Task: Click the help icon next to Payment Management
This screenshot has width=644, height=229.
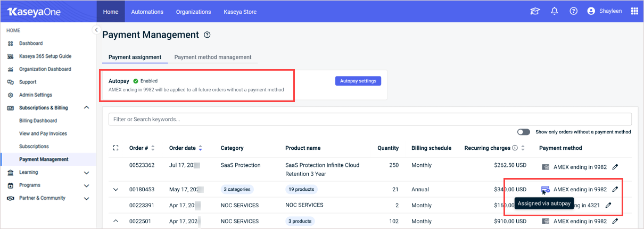Action: coord(207,35)
